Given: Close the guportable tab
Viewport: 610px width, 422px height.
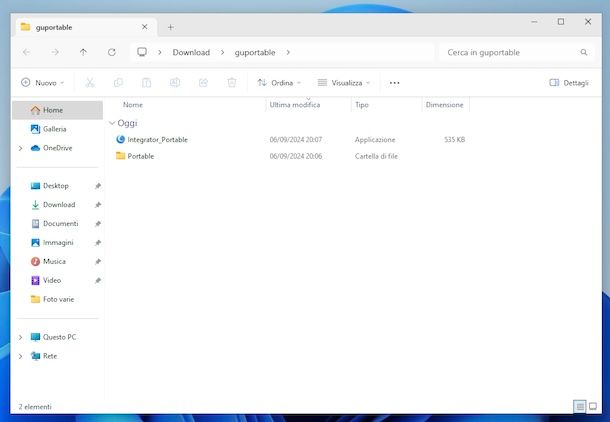Looking at the screenshot, I should (145, 27).
